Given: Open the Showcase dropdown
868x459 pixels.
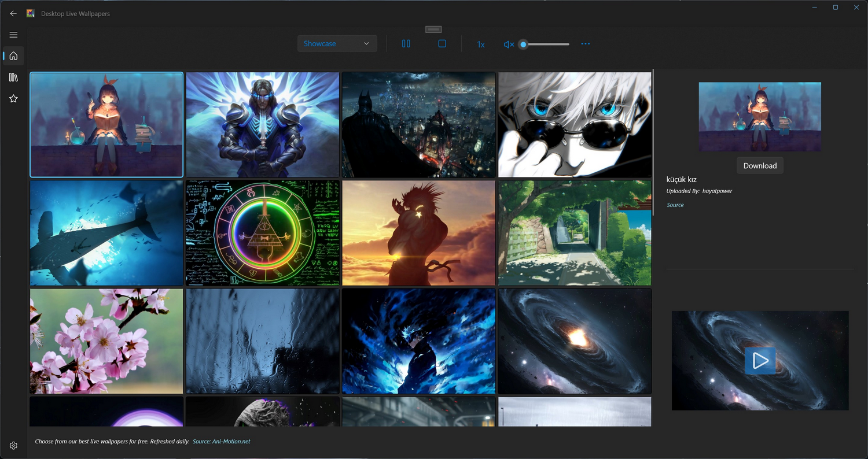Looking at the screenshot, I should pos(337,44).
